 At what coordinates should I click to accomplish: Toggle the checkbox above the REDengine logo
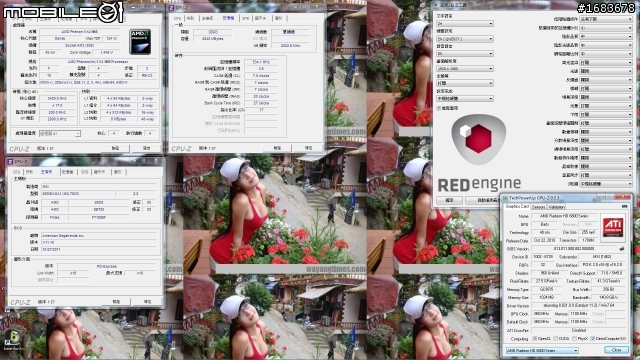[439, 108]
